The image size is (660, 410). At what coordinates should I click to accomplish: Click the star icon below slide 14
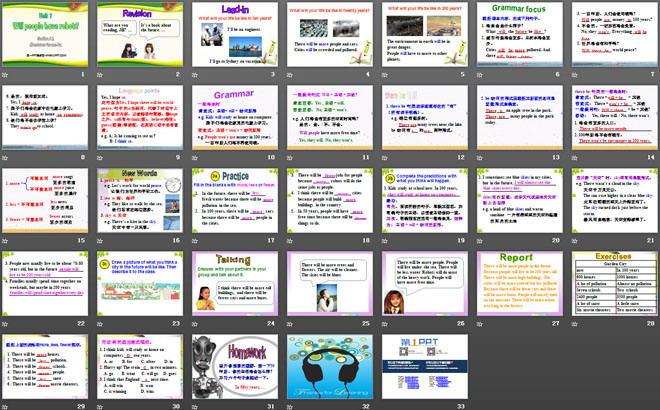pyautogui.click(x=575, y=158)
